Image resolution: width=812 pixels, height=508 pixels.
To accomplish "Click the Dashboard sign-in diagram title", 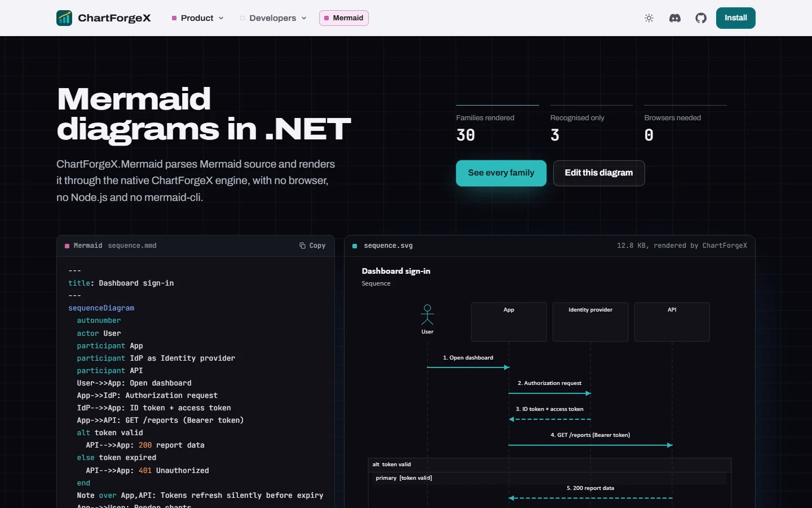I will [x=396, y=271].
